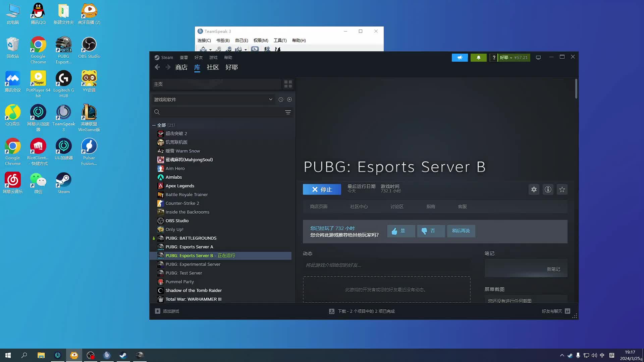Select thumbs down 否 for the recommendation
Screen dimensions: 644x362
431,231
